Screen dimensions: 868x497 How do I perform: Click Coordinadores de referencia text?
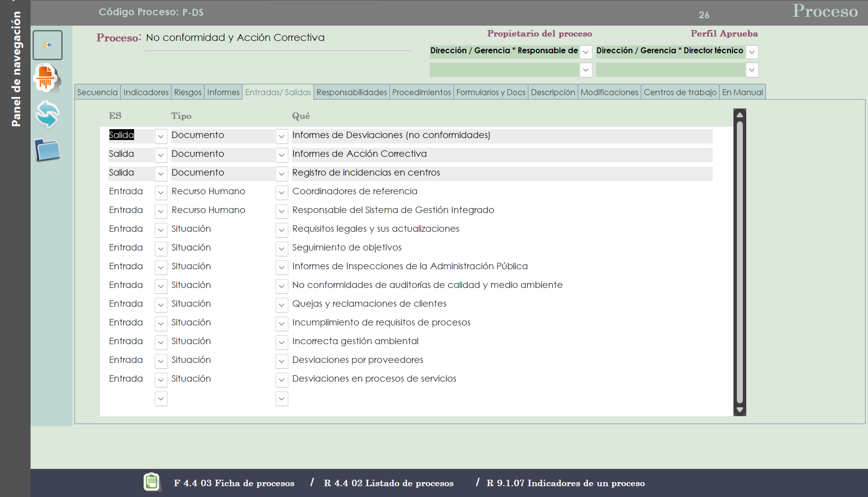354,191
